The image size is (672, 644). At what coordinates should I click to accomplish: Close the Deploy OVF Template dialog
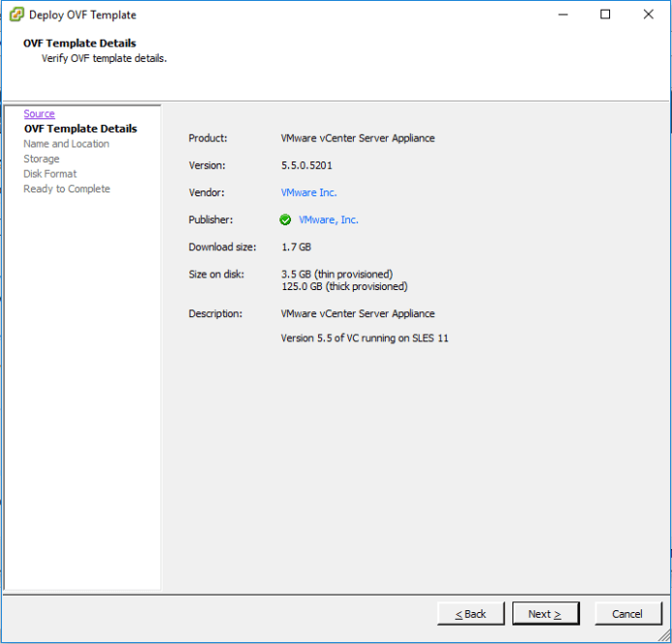click(649, 15)
